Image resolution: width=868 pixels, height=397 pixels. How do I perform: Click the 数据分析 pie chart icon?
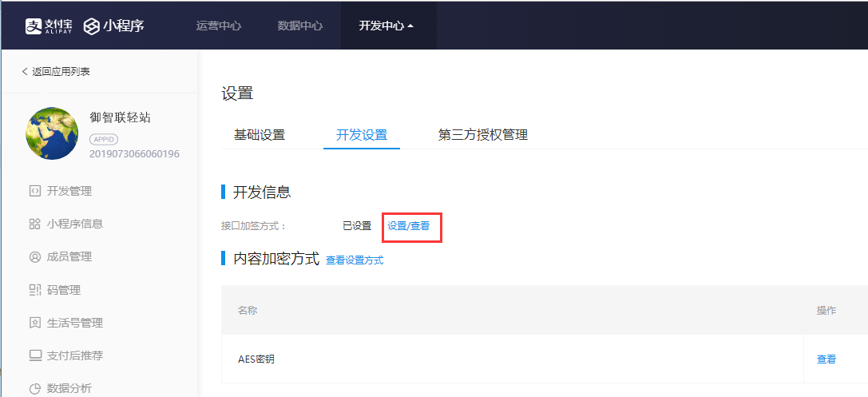(x=34, y=388)
